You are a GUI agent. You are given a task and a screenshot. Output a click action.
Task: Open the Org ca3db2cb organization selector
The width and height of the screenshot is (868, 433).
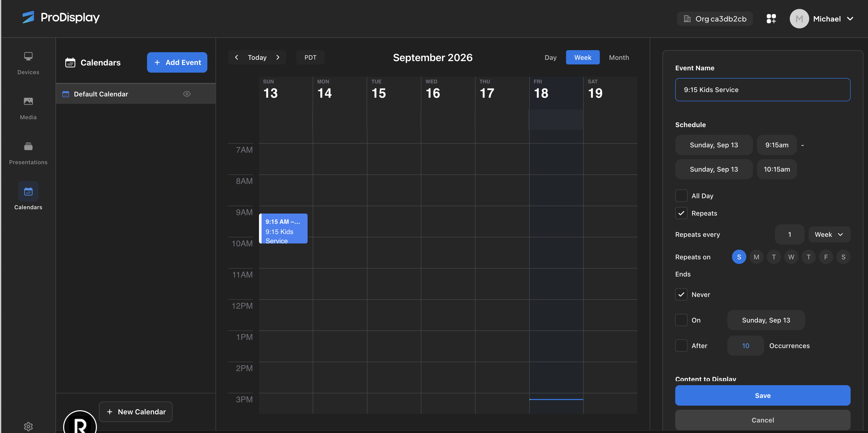(x=715, y=19)
